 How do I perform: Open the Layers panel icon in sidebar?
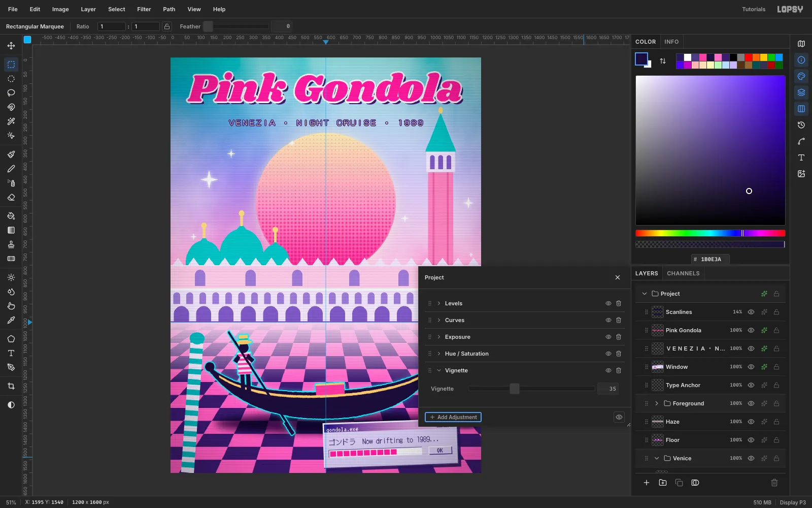point(801,92)
